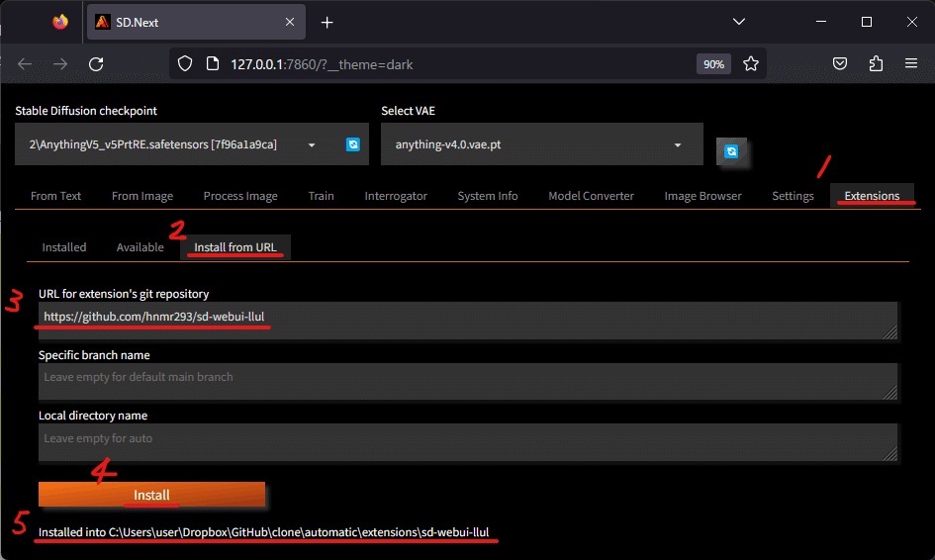
Task: Grab the local directory field resize handle
Action: coord(889,454)
